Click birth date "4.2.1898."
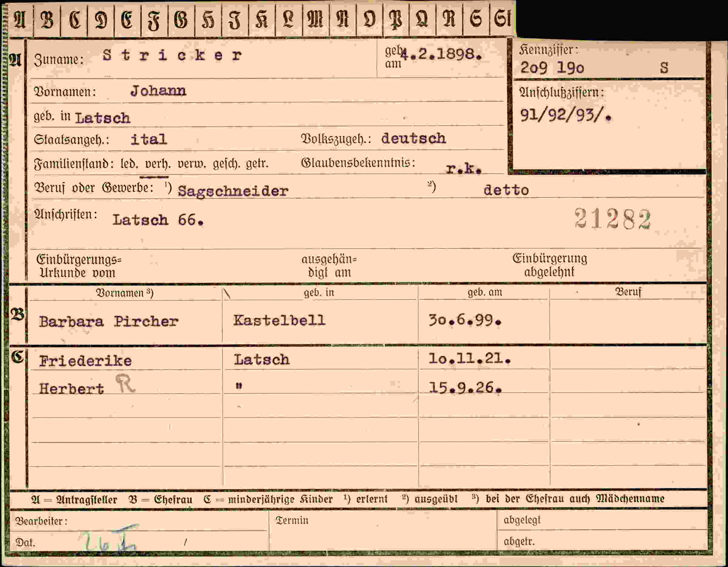Screen dimensions: 728x567 pyautogui.click(x=441, y=54)
